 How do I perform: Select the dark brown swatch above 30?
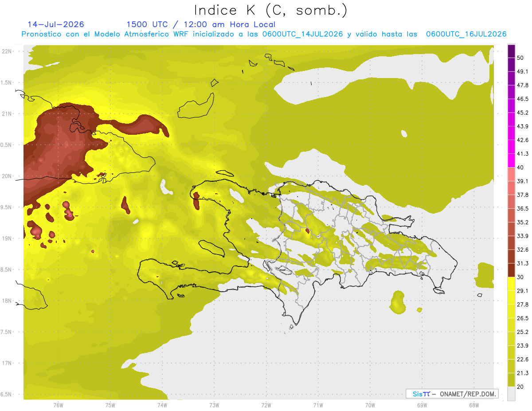click(511, 270)
